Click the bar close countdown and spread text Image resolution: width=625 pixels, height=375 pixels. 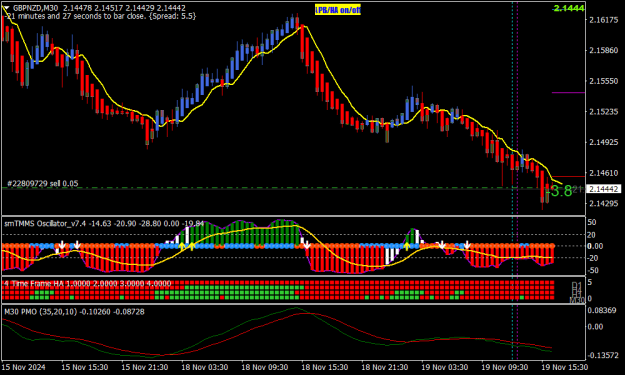(101, 16)
